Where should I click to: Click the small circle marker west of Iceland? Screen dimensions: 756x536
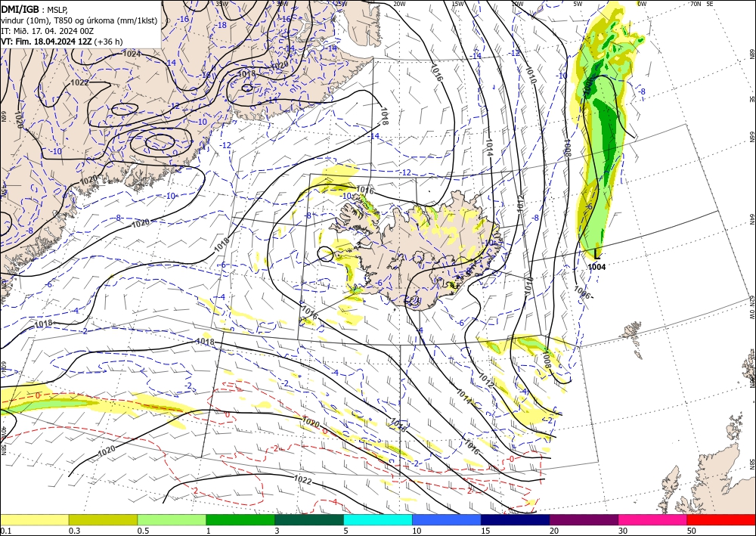point(326,253)
